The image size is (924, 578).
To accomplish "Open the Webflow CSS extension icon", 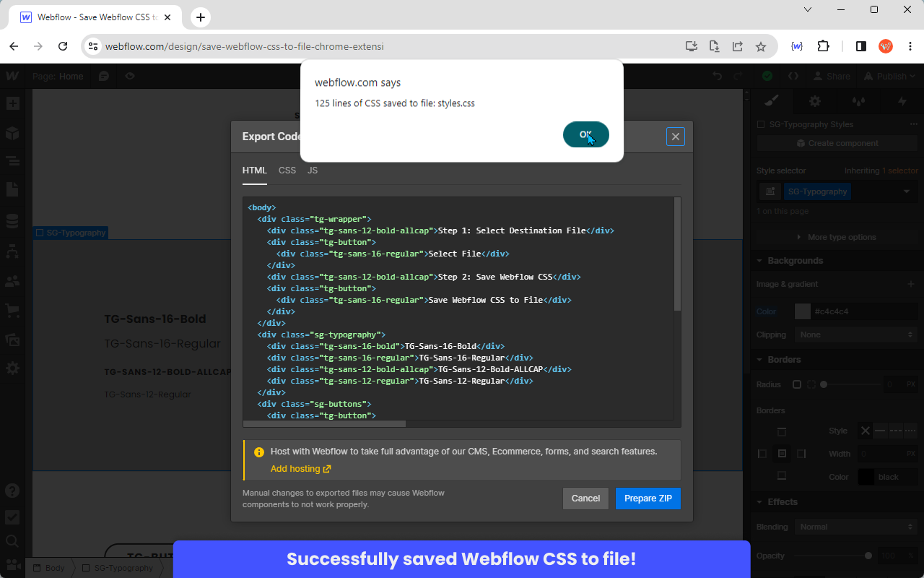I will tap(797, 46).
